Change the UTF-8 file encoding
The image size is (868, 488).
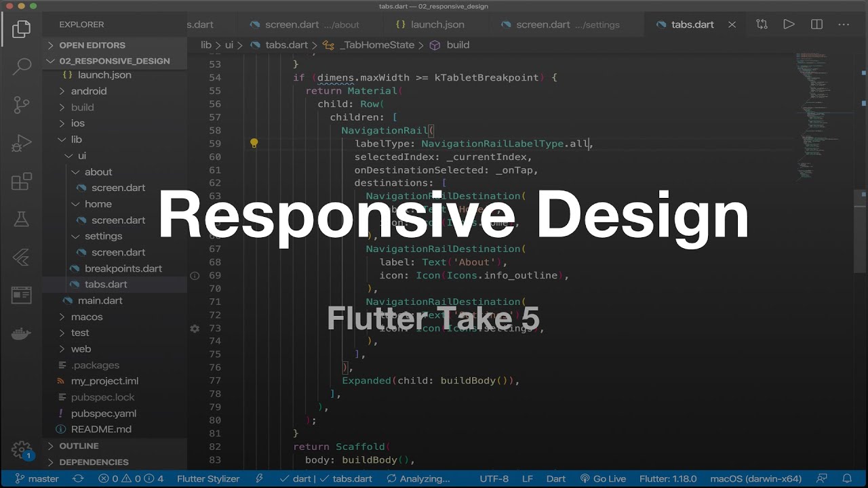point(494,479)
